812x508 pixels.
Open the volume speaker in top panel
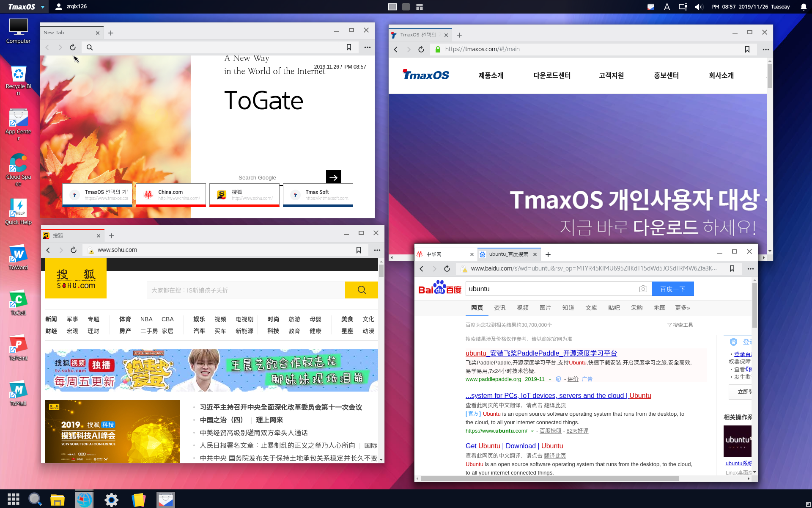point(698,7)
